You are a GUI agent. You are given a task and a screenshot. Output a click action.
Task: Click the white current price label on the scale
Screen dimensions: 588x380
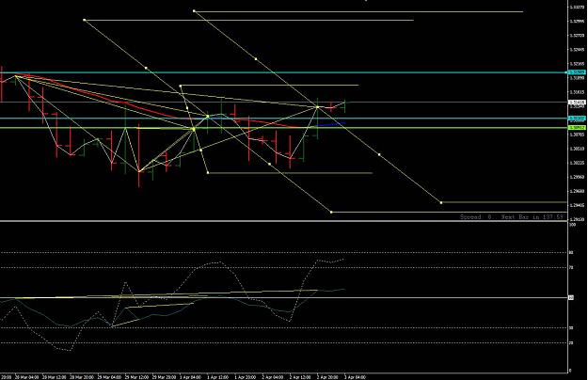[x=577, y=102]
